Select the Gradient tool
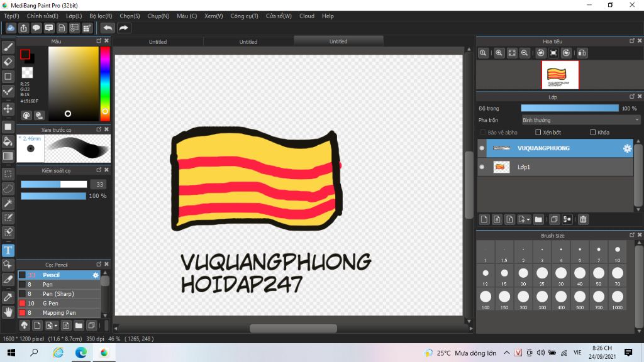 coord(8,156)
